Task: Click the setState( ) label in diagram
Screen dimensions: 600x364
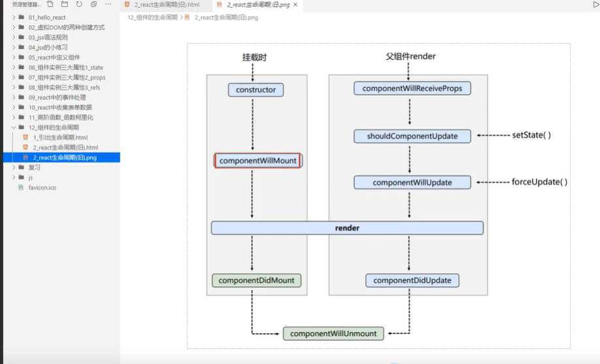Action: point(531,135)
